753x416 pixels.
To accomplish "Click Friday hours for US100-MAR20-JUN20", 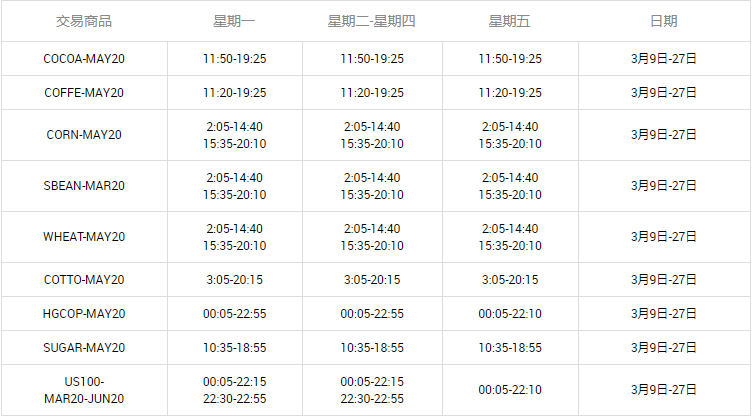I will click(510, 390).
